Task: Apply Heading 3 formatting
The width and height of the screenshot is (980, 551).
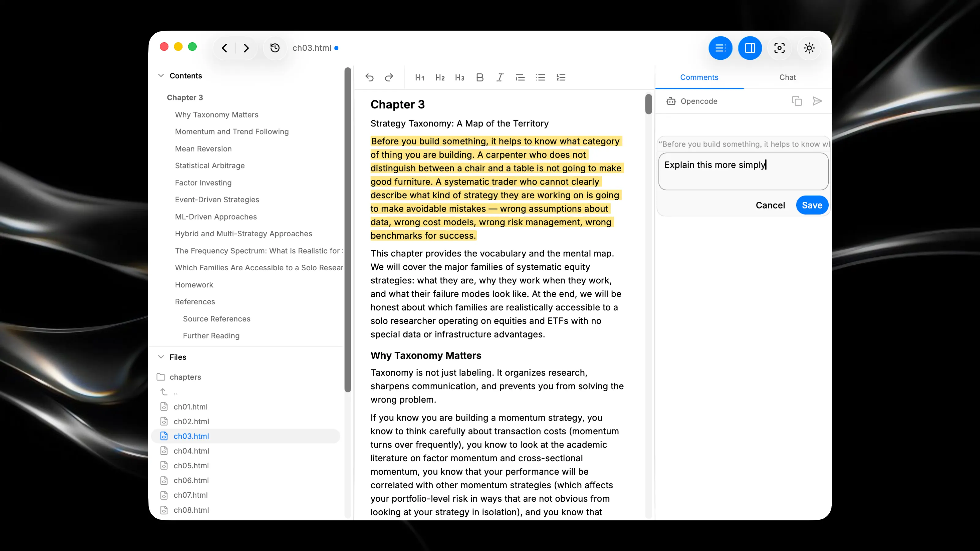Action: point(460,77)
